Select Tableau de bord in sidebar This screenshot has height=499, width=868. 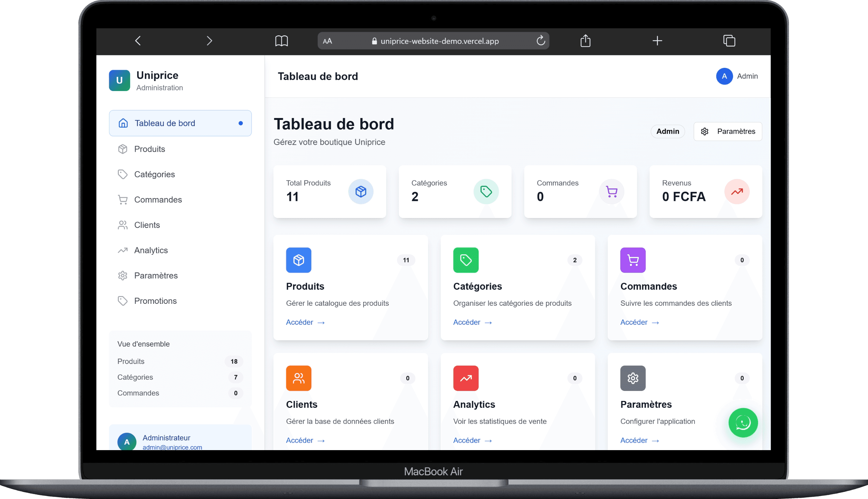tap(180, 123)
